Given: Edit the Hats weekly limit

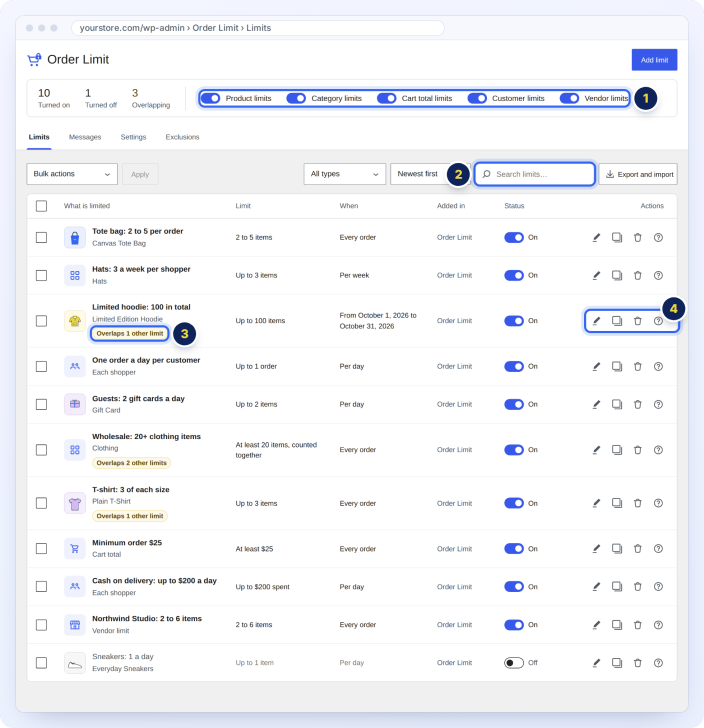Looking at the screenshot, I should tap(596, 276).
